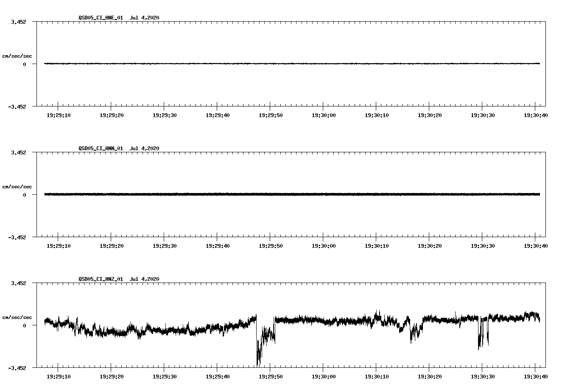
Task: Click time label 19:30:20 under HNZ plot
Action: [x=430, y=376]
